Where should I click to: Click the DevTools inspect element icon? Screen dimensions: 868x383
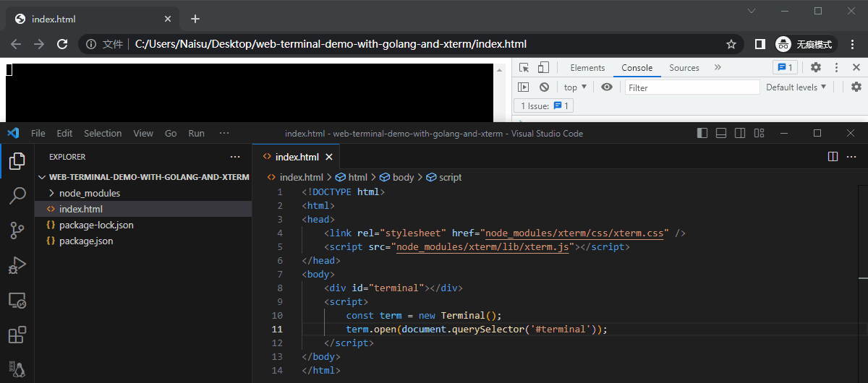click(x=524, y=67)
